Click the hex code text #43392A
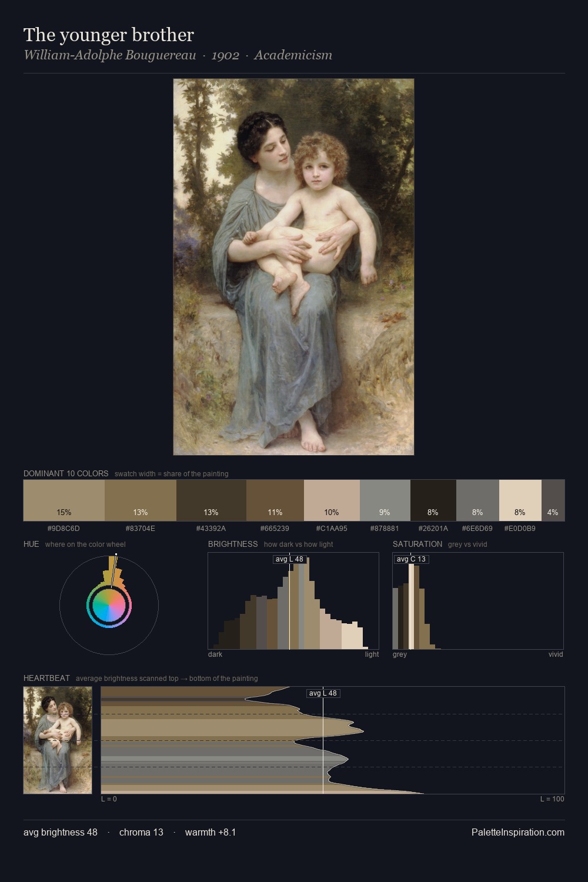Screen dimensions: 588x882 coord(211,529)
